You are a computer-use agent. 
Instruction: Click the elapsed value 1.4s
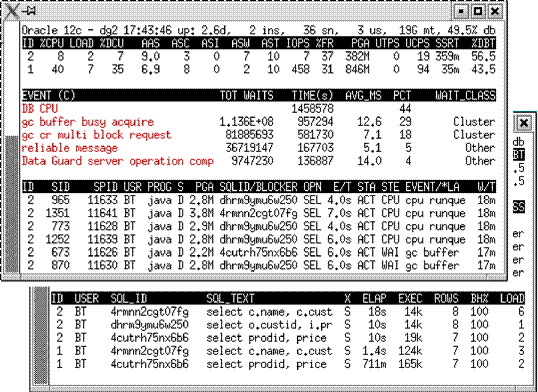[x=375, y=351]
